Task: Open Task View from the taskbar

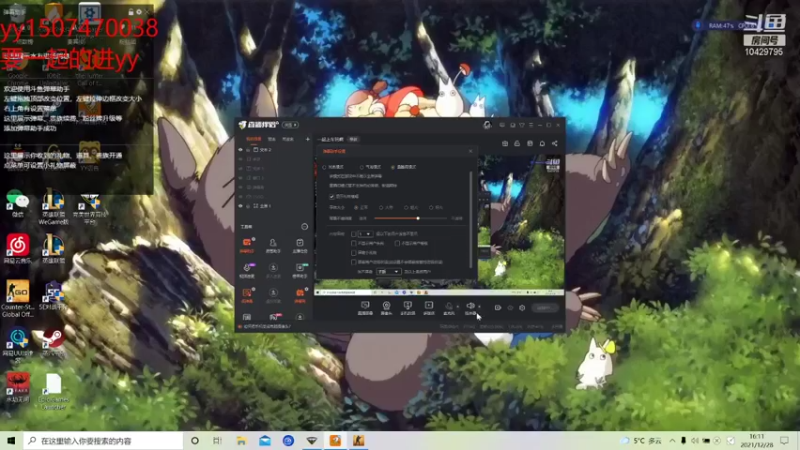Action: tap(217, 440)
